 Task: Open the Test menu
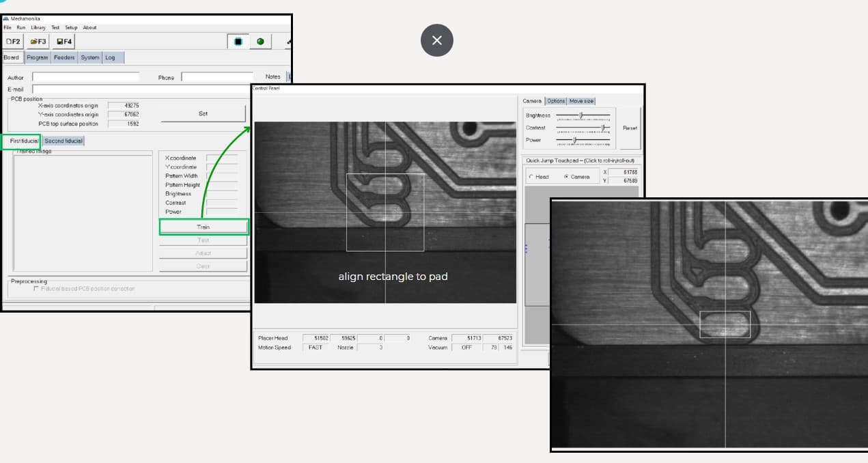(55, 28)
